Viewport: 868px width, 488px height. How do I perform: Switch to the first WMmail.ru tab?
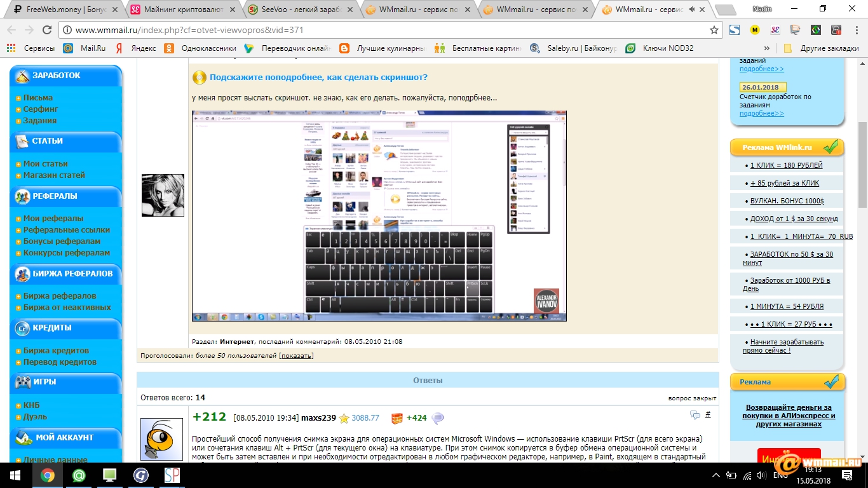(x=416, y=10)
